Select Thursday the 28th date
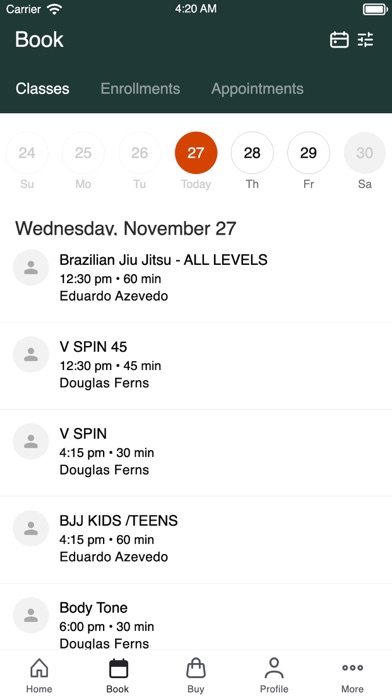This screenshot has height=696, width=392. (x=252, y=153)
